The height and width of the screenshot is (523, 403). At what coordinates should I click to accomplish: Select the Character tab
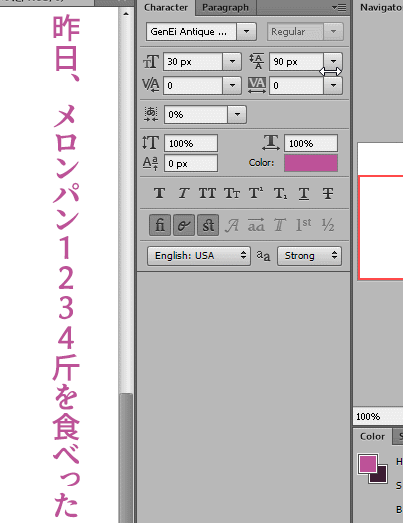(x=166, y=8)
